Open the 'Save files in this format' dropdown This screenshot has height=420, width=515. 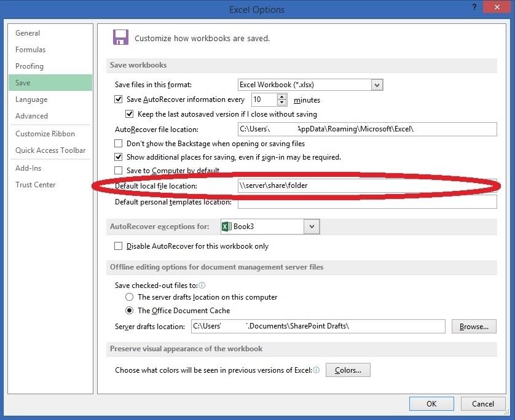[377, 85]
